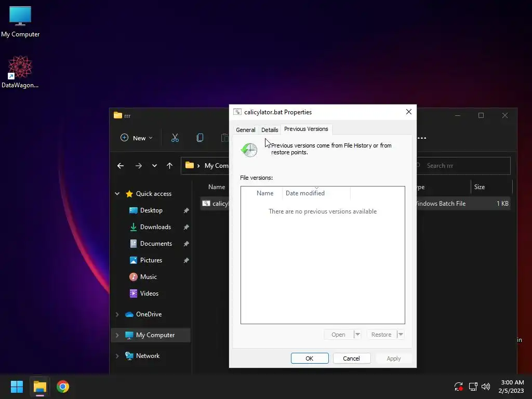Click the Search rrr field
532x399 pixels.
[463, 166]
